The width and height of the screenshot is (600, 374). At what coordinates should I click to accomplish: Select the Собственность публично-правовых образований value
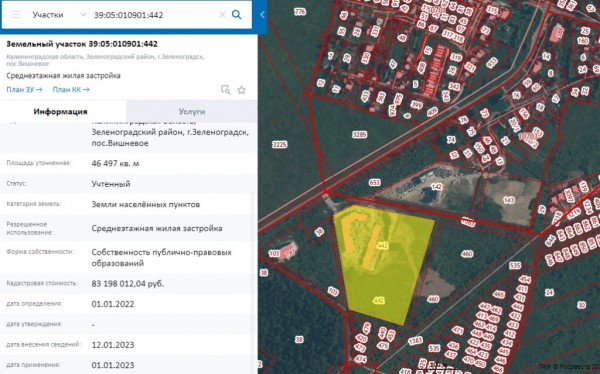[161, 258]
